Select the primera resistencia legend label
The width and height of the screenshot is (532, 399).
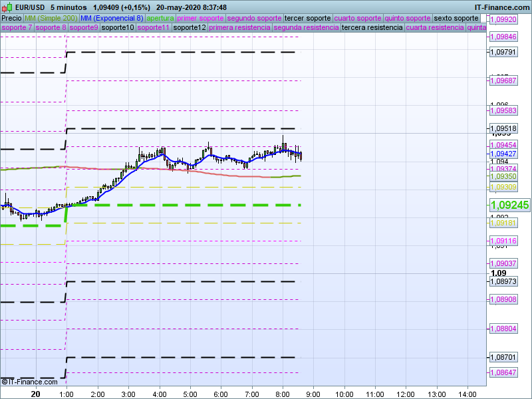(239, 28)
